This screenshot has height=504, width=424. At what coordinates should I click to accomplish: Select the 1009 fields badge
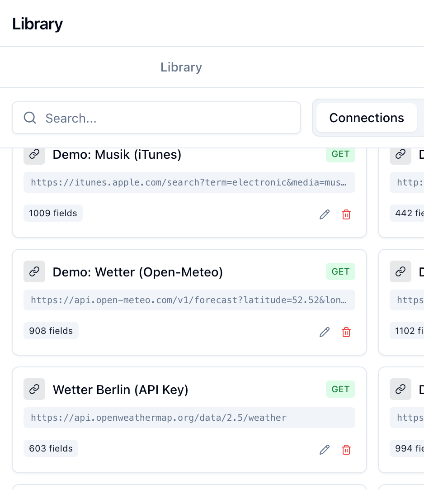point(53,213)
